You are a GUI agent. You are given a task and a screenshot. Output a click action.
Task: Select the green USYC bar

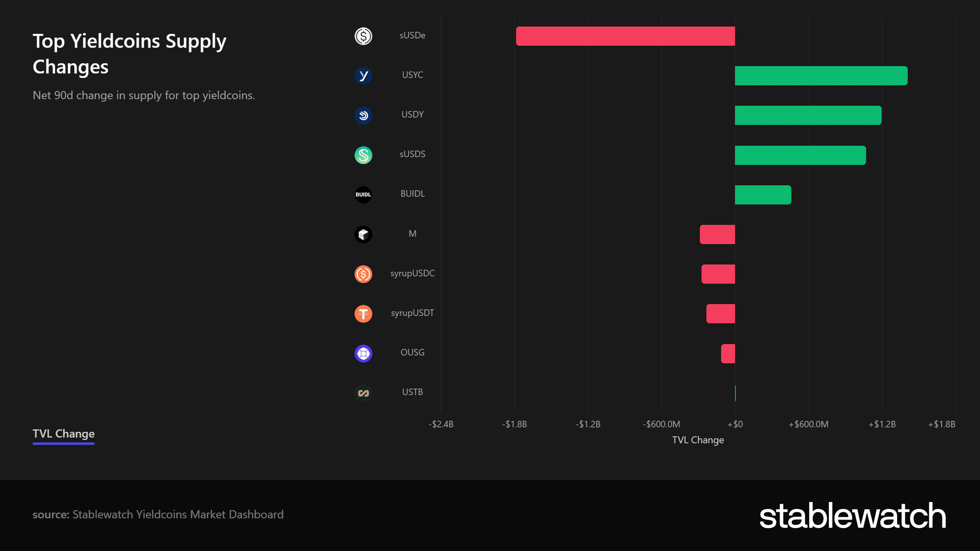[x=821, y=76]
